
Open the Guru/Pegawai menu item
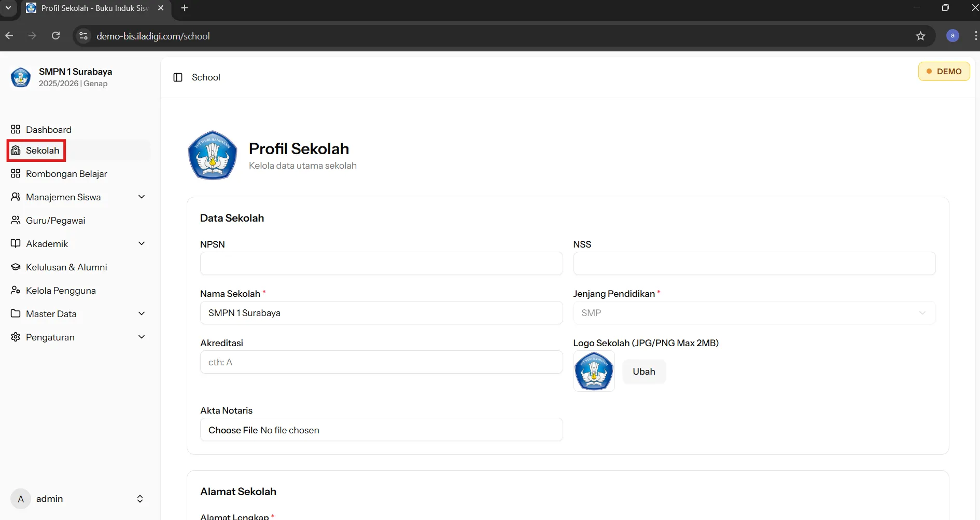point(80,220)
